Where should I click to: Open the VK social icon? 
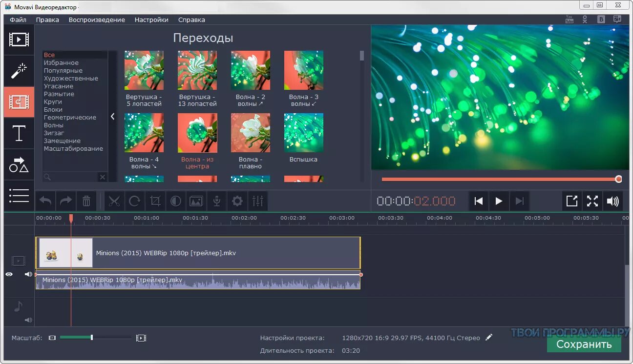tap(602, 20)
